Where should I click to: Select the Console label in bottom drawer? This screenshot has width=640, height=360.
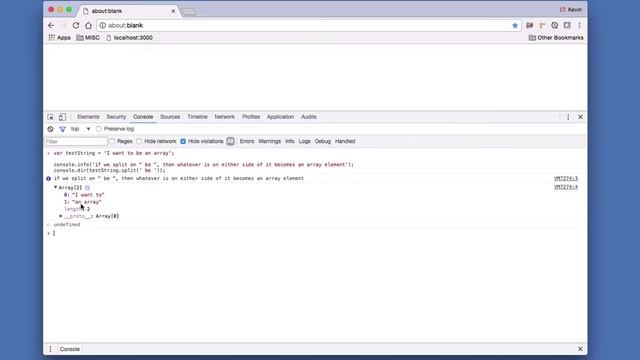click(70, 349)
